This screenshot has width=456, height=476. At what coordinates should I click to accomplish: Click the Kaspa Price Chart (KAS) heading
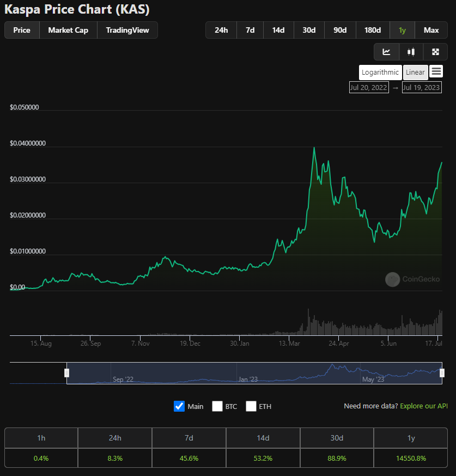coord(77,9)
